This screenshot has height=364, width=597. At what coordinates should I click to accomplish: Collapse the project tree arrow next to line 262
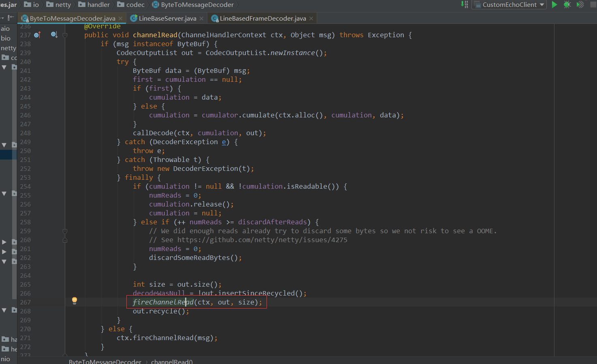point(4,261)
